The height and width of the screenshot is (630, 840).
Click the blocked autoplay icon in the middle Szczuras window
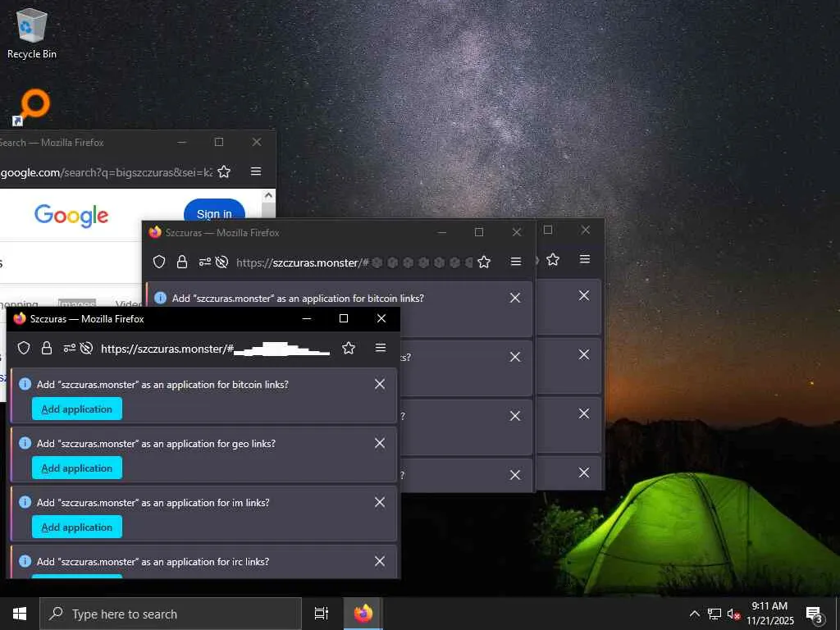[x=221, y=262]
